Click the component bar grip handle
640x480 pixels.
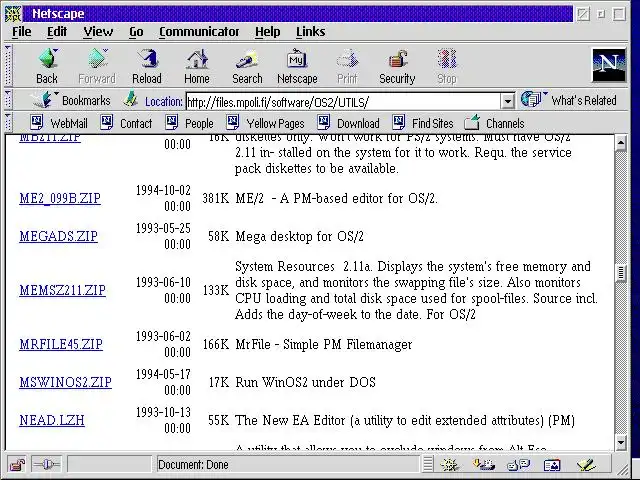click(x=428, y=464)
